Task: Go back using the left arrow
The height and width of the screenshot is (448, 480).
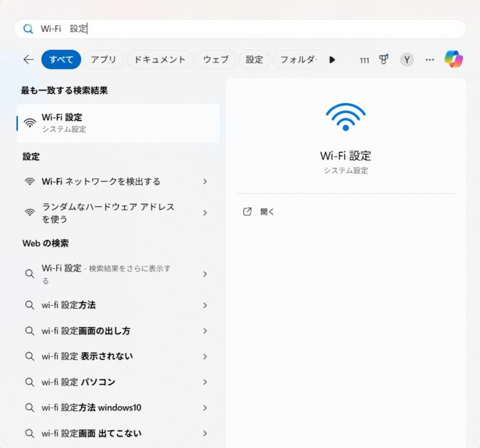Action: 28,60
